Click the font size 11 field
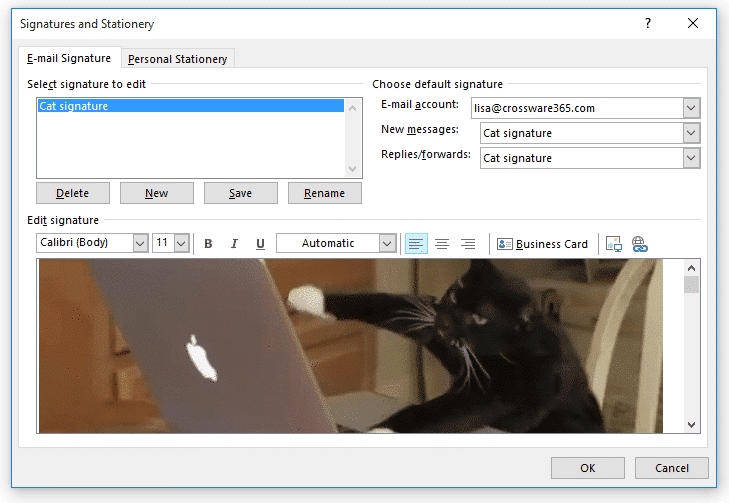Screen dimensions: 729x503 click(163, 243)
